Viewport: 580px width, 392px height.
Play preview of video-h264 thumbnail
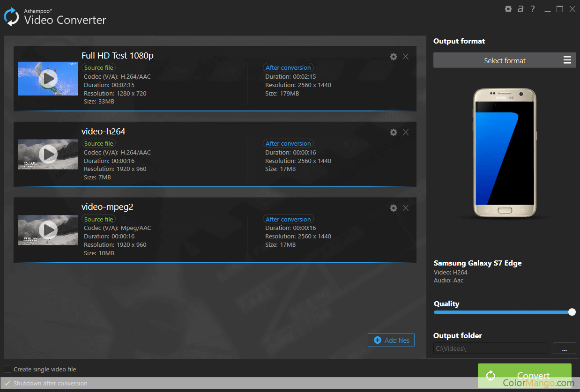coord(48,154)
